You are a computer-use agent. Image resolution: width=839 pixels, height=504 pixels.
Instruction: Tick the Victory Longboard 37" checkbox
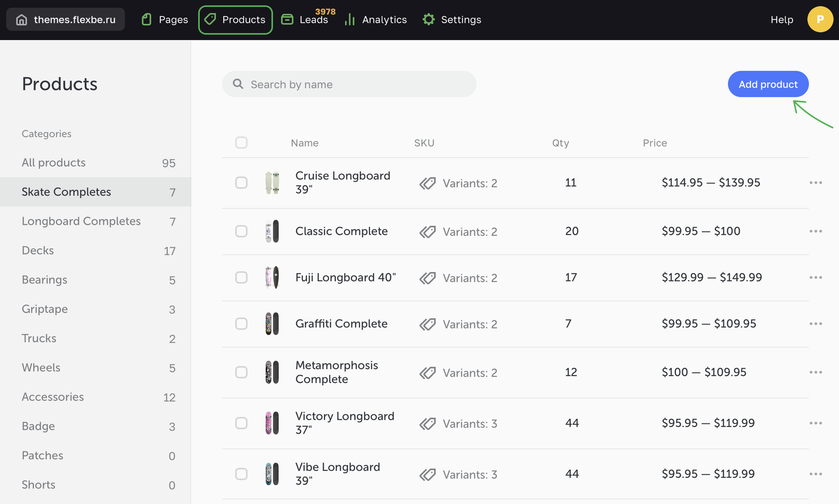pos(241,423)
